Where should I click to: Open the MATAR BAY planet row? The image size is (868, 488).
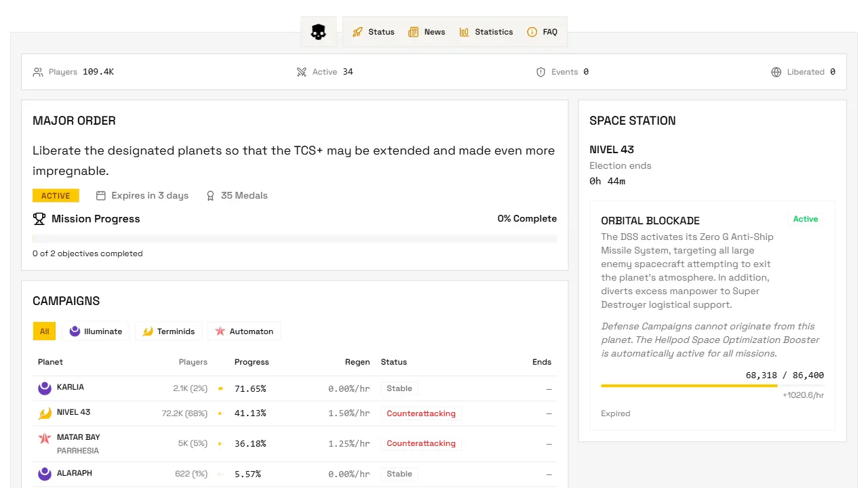tap(294, 444)
